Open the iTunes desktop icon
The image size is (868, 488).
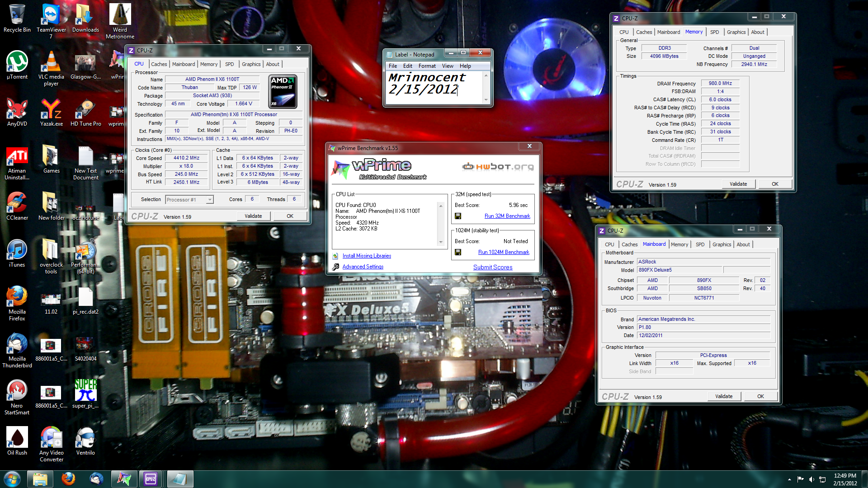click(17, 253)
